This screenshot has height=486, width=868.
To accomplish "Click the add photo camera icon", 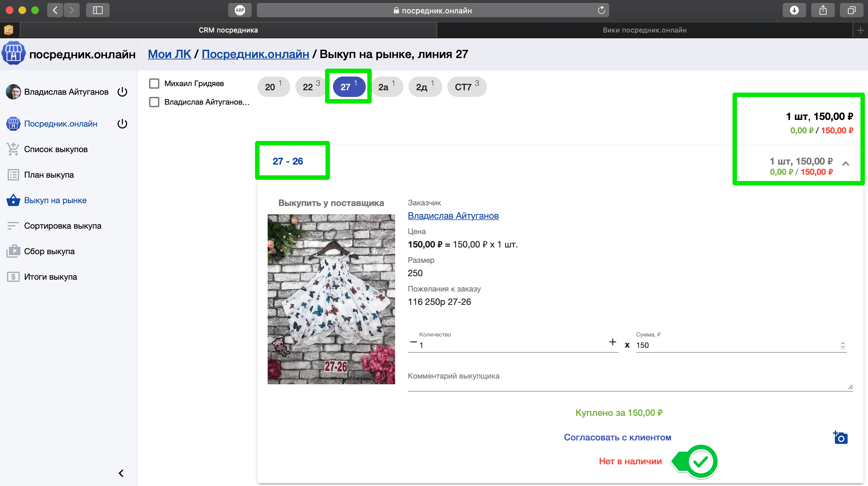I will (840, 438).
